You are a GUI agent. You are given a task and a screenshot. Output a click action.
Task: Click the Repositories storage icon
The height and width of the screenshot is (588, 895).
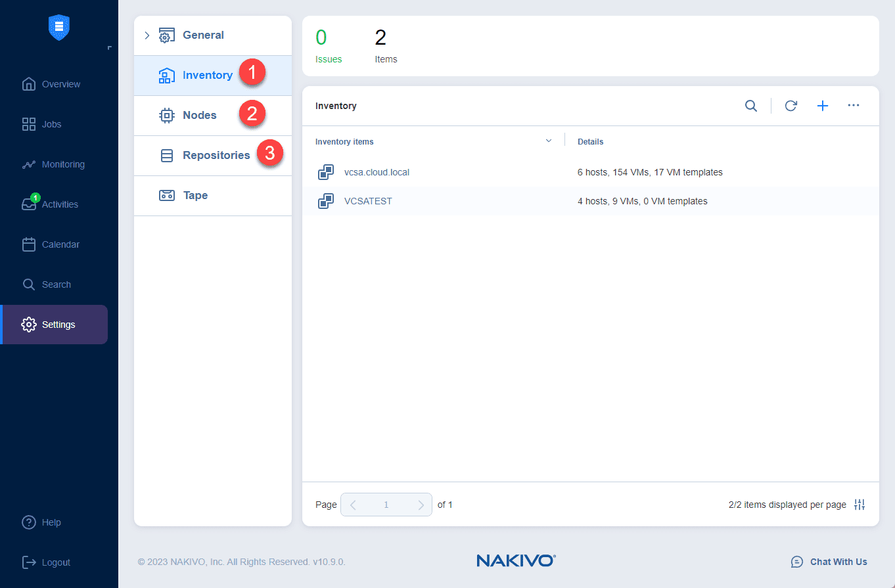click(167, 156)
